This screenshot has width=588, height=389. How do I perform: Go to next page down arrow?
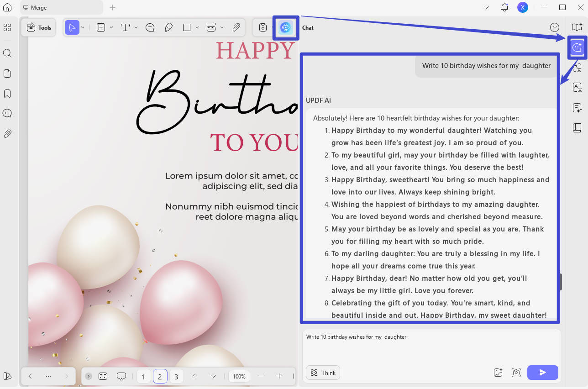[213, 376]
